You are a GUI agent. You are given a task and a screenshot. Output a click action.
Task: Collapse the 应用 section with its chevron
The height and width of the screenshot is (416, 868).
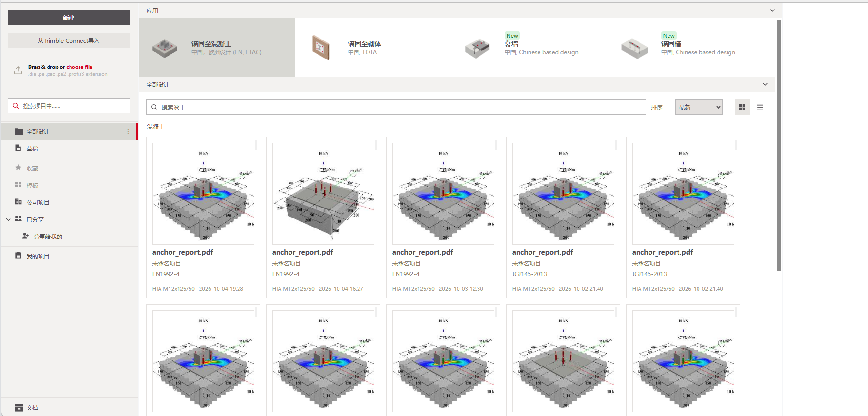pyautogui.click(x=772, y=10)
